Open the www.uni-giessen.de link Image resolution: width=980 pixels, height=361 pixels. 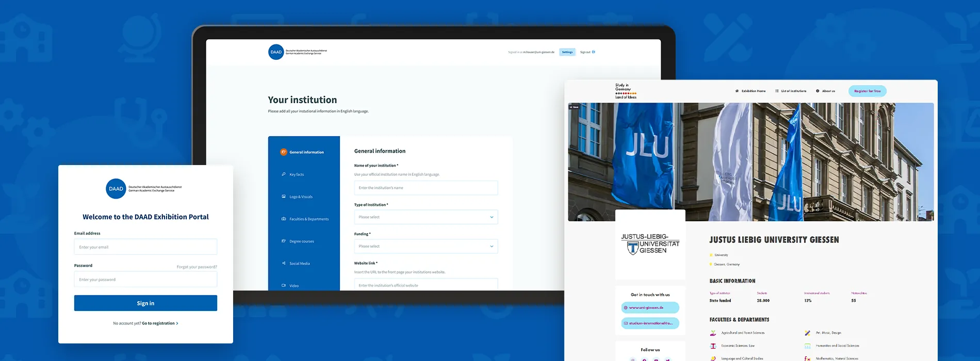click(650, 307)
